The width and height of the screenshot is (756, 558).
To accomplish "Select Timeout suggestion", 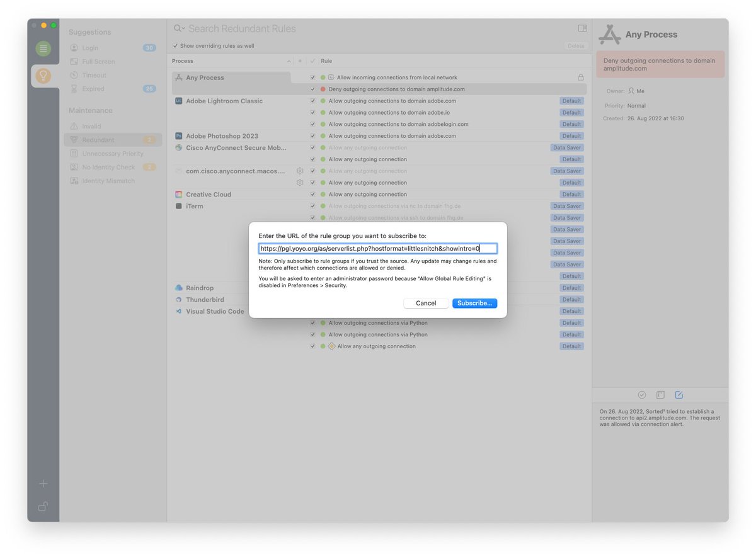I will pyautogui.click(x=113, y=75).
